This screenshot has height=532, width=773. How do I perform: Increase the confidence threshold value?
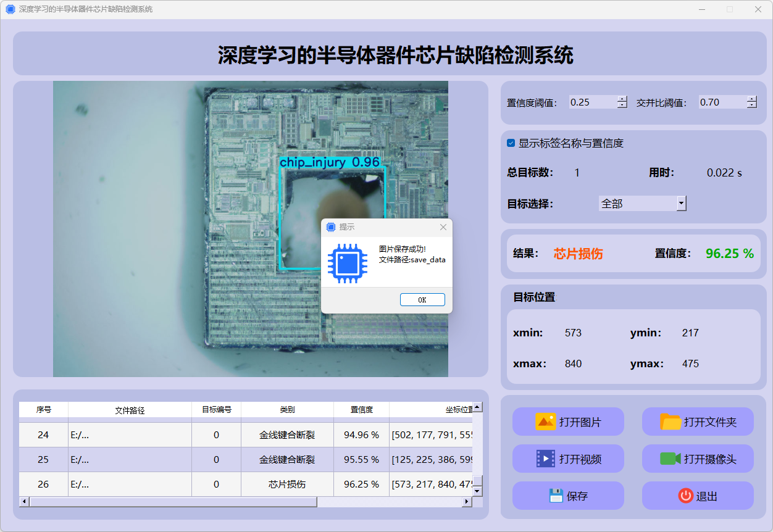tap(622, 99)
